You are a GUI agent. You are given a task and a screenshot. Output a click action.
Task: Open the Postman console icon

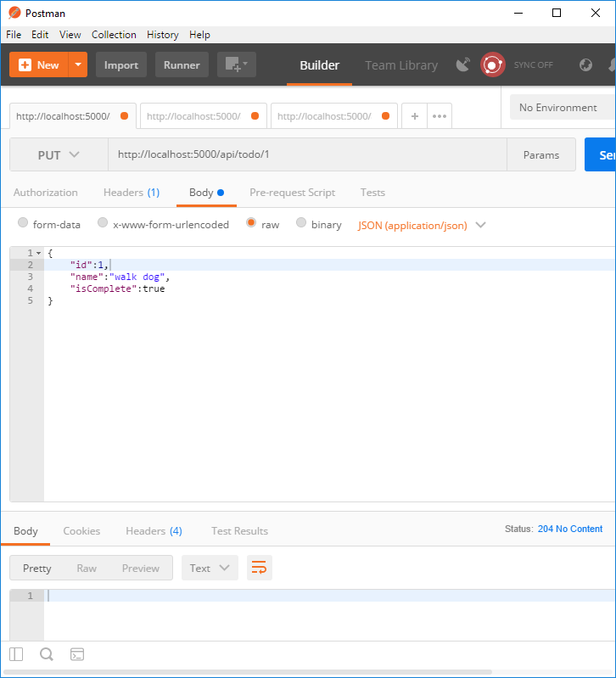[x=77, y=654]
